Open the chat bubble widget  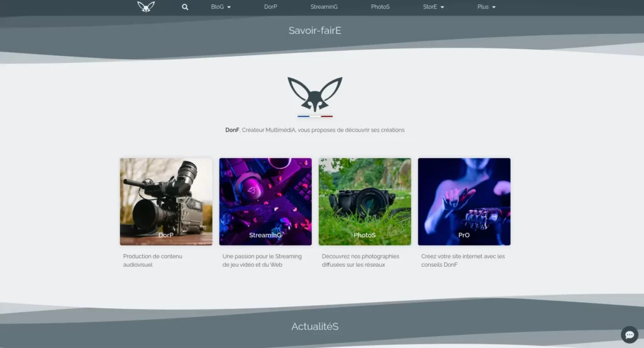629,335
